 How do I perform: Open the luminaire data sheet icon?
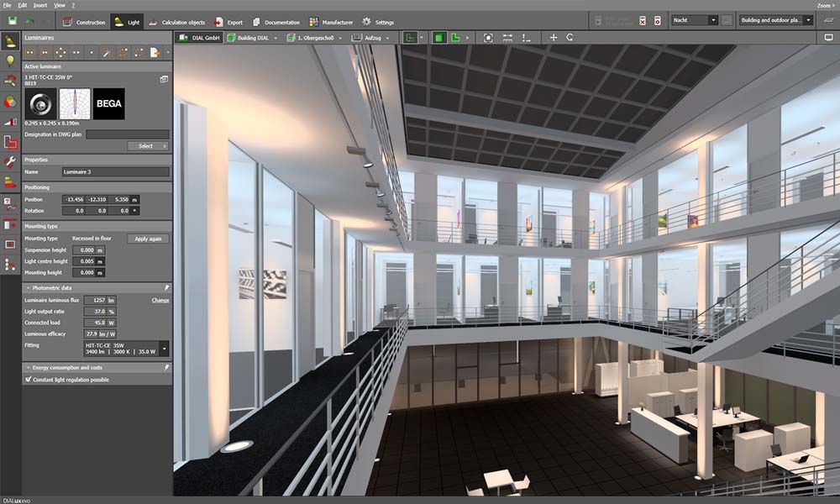(164, 78)
